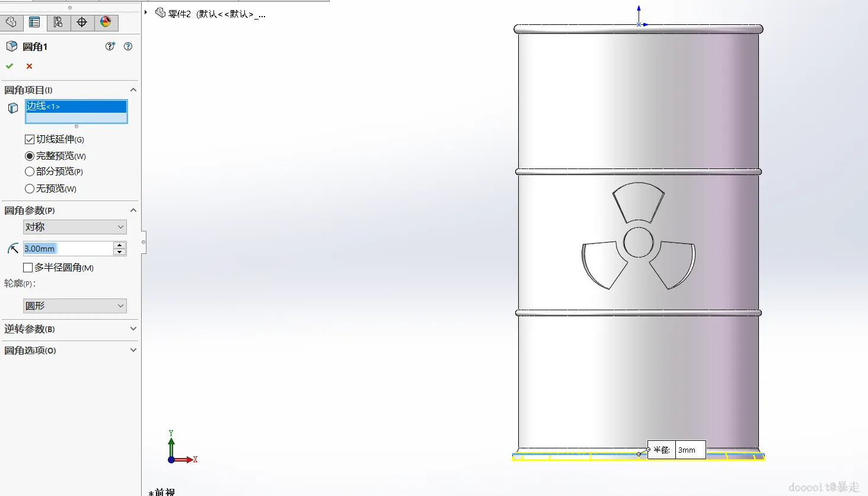Viewport: 868px width, 496px height.
Task: Expand the 逆转参数 section
Action: (133, 329)
